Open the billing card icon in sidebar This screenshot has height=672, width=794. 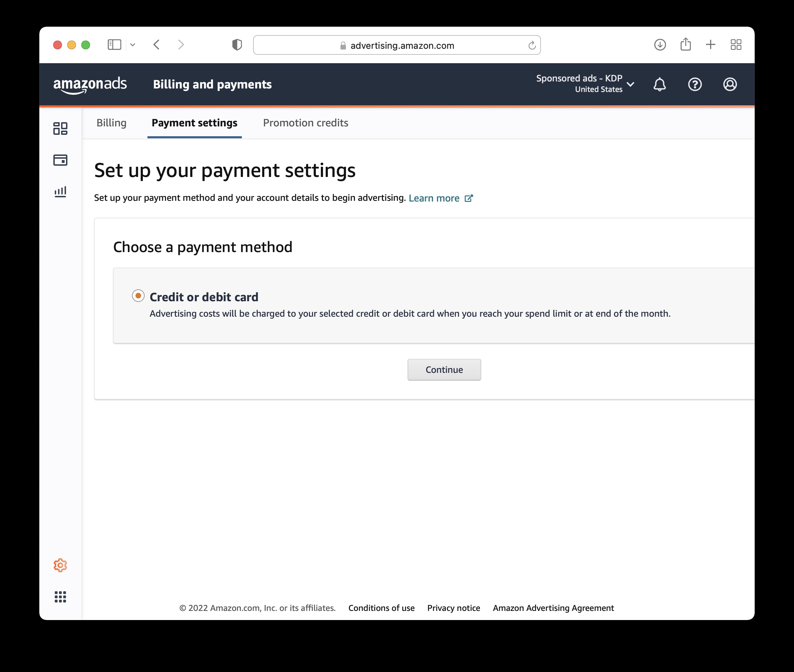tap(60, 160)
